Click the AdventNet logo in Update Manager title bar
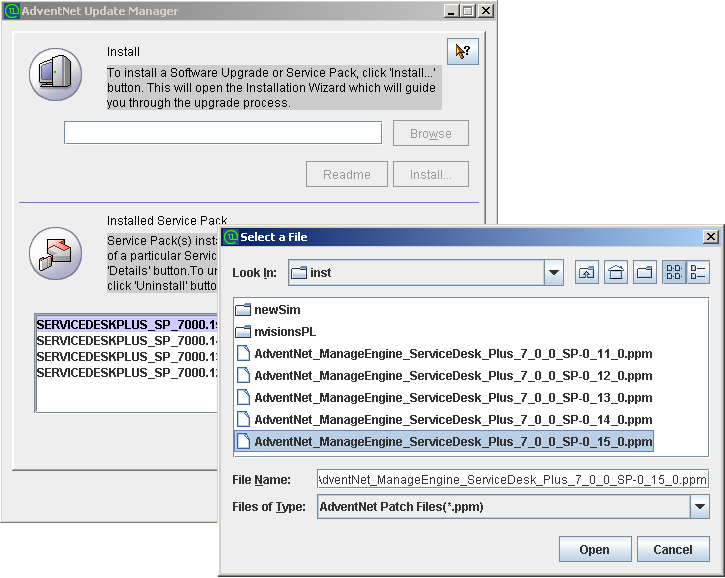725x578 pixels. coord(11,11)
